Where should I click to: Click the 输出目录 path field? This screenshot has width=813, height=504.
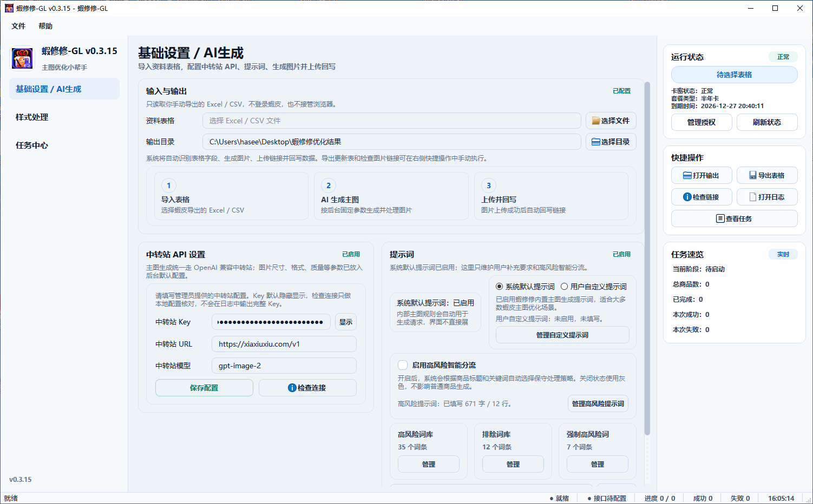tap(392, 142)
